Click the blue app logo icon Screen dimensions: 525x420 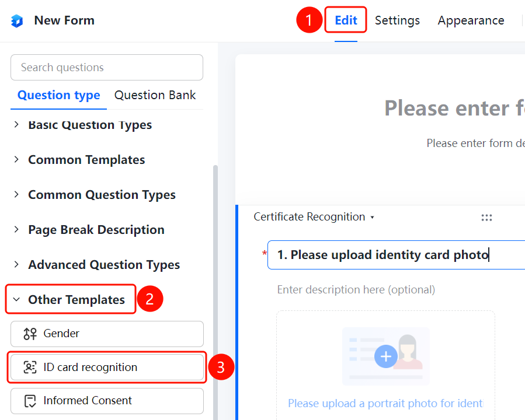click(x=17, y=21)
